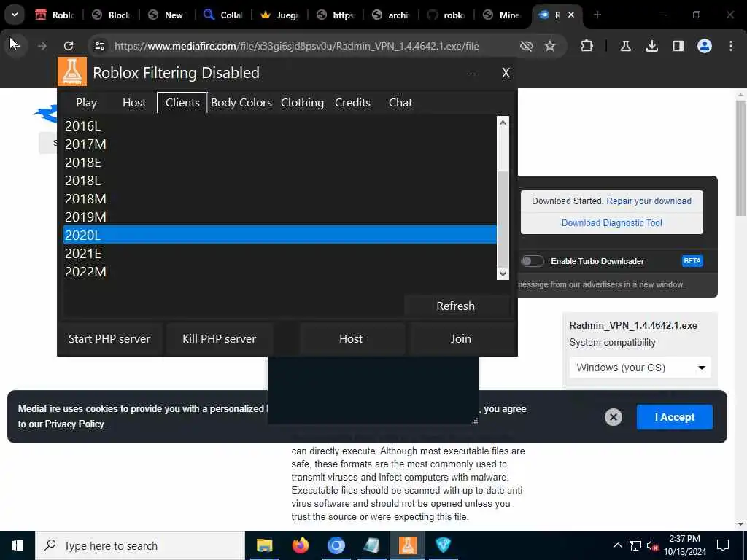Select the 2017M client

[279, 144]
